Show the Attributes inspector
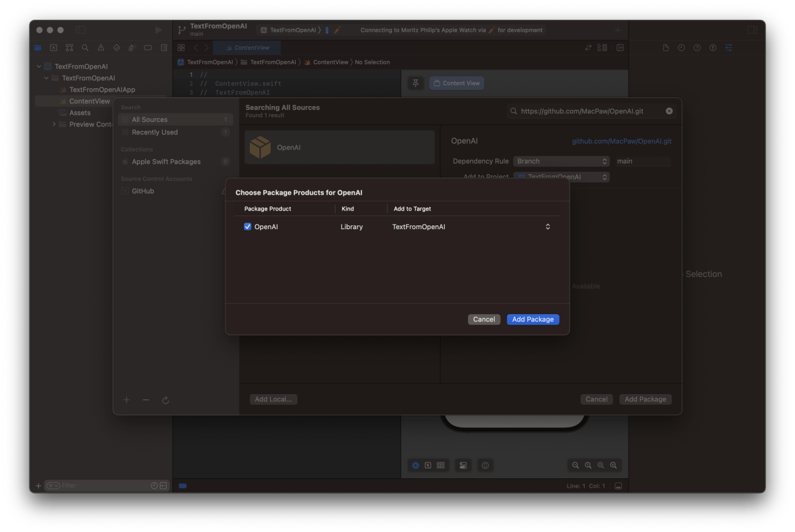795x532 pixels. pyautogui.click(x=729, y=48)
